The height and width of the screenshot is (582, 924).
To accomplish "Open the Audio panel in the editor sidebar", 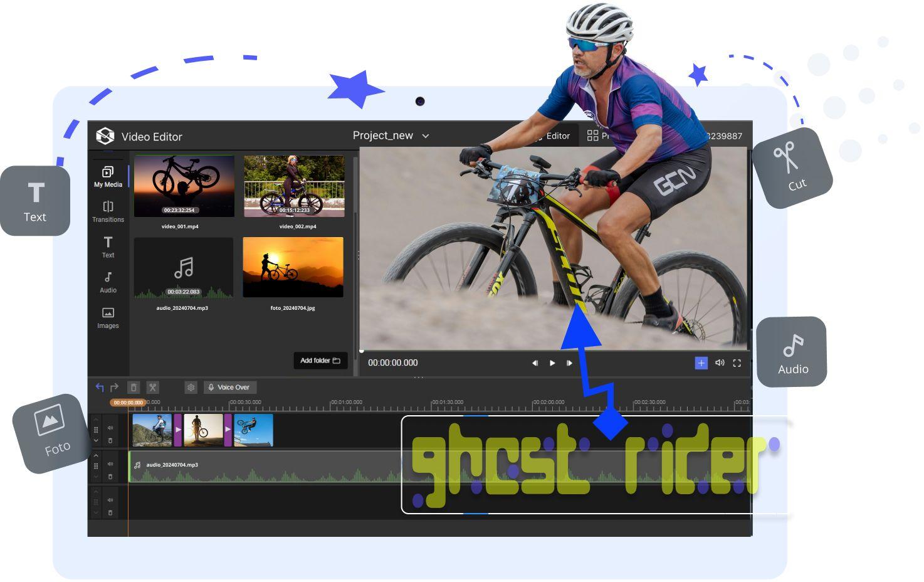I will tap(108, 282).
